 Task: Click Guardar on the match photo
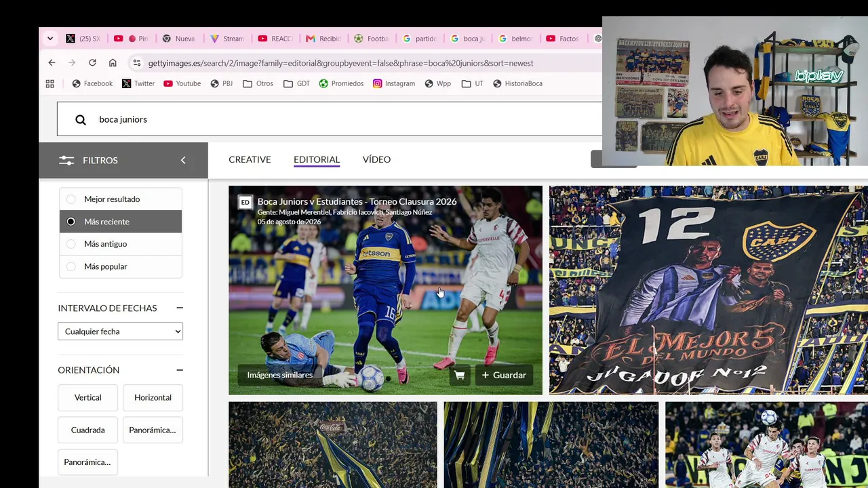click(x=504, y=375)
